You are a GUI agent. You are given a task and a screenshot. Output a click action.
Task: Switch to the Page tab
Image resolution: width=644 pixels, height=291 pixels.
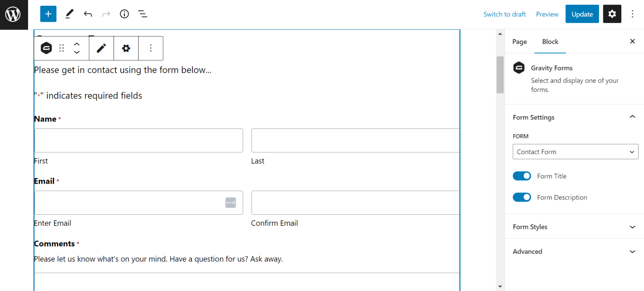click(x=519, y=42)
